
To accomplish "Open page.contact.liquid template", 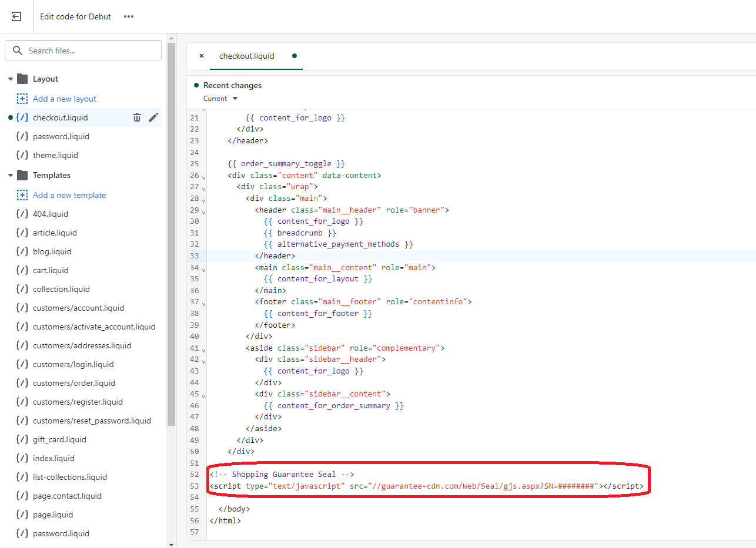I will click(67, 496).
